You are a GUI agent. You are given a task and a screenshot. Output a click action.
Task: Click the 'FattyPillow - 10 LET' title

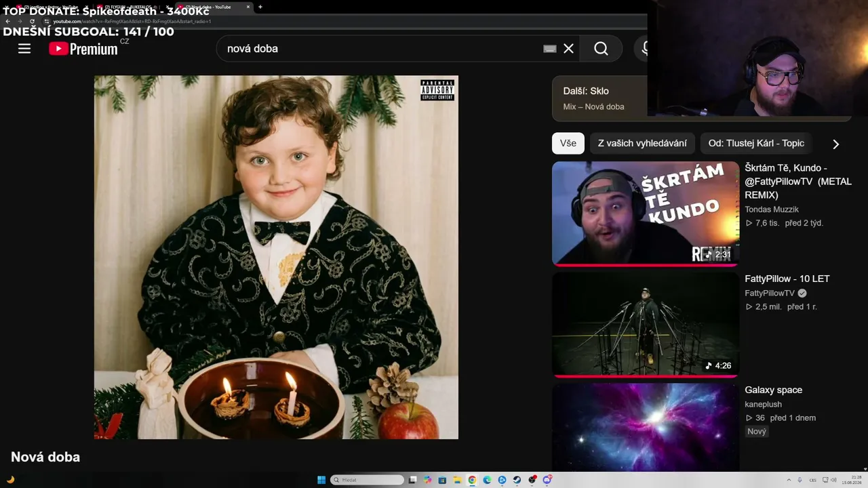[x=787, y=279]
